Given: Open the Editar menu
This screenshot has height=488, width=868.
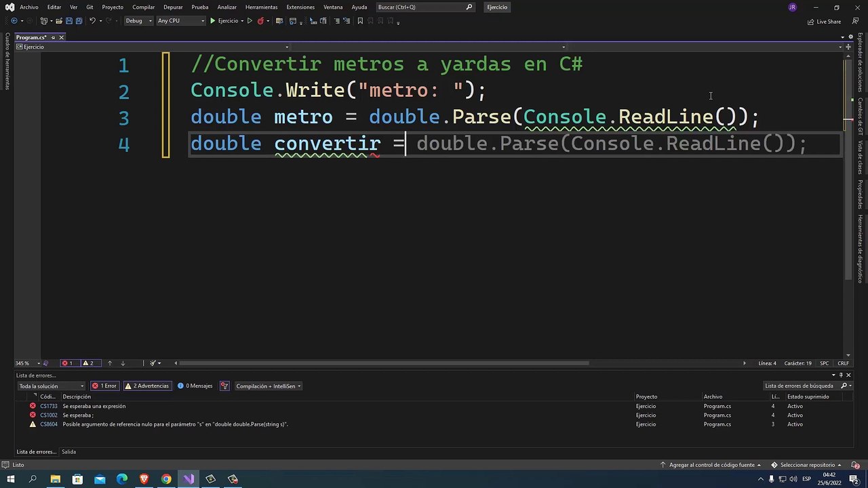Looking at the screenshot, I should click(x=54, y=7).
